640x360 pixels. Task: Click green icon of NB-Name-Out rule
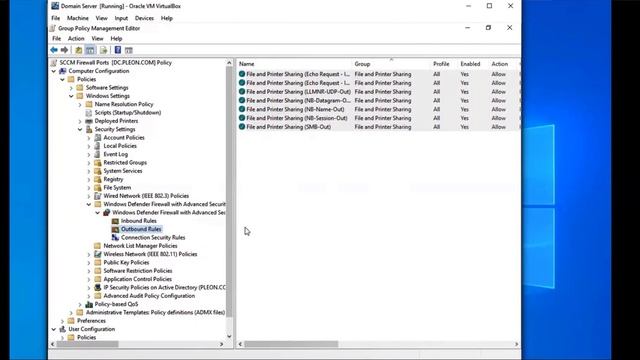tap(242, 109)
